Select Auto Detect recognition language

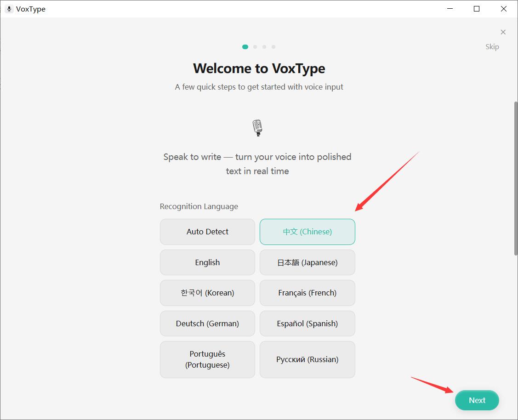pyautogui.click(x=207, y=232)
